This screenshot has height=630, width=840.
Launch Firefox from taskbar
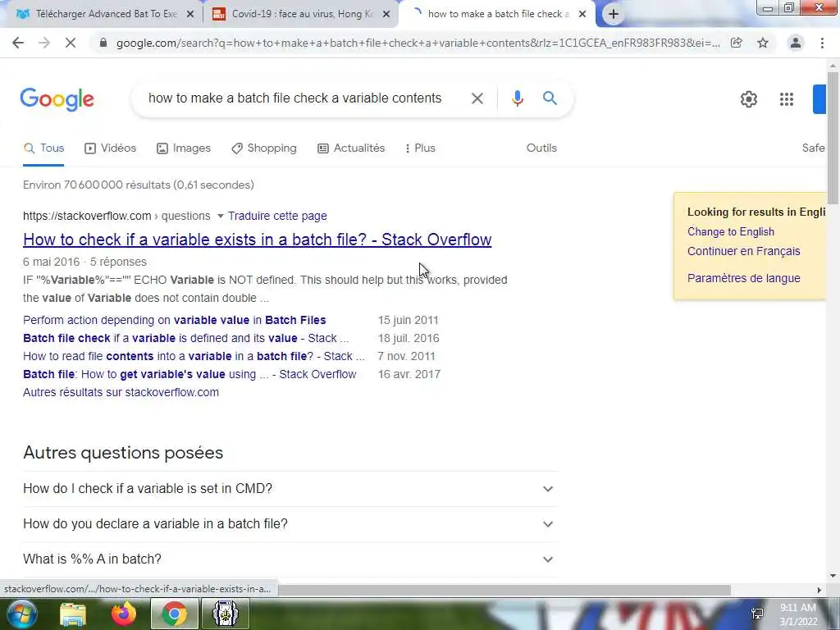(123, 614)
